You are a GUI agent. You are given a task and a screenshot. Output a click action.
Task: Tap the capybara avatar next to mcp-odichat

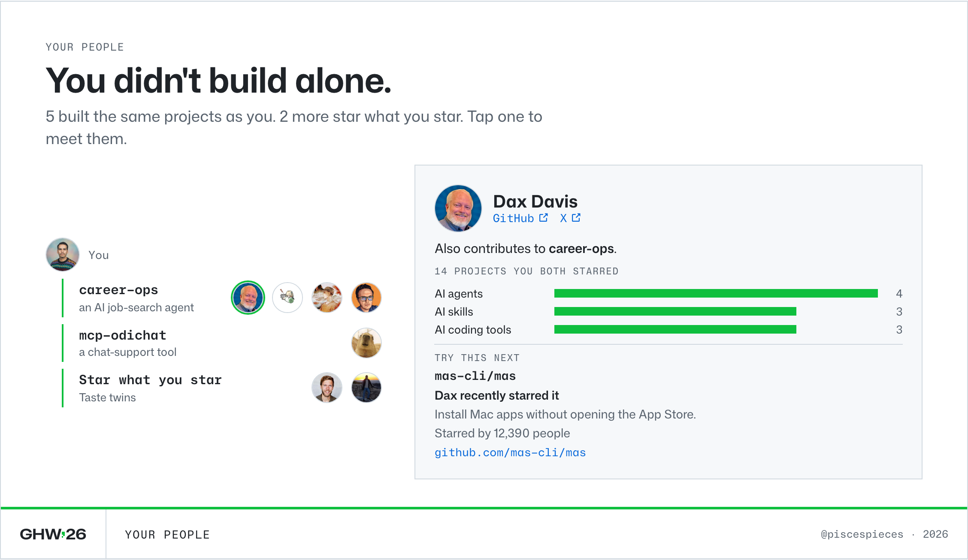tap(366, 343)
